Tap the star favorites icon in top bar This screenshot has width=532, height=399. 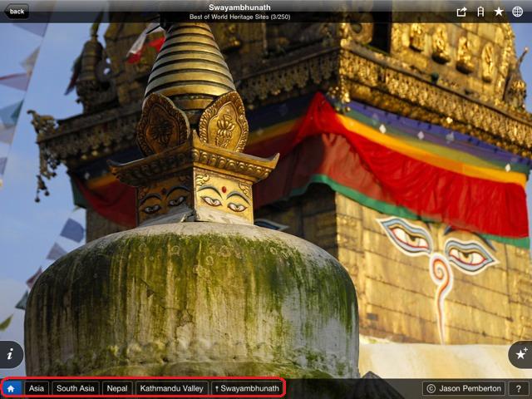point(499,12)
